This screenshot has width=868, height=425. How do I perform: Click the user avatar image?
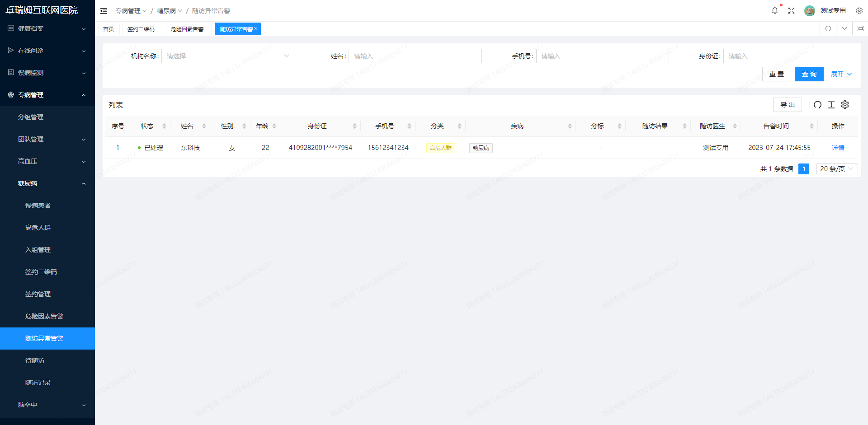(x=810, y=10)
